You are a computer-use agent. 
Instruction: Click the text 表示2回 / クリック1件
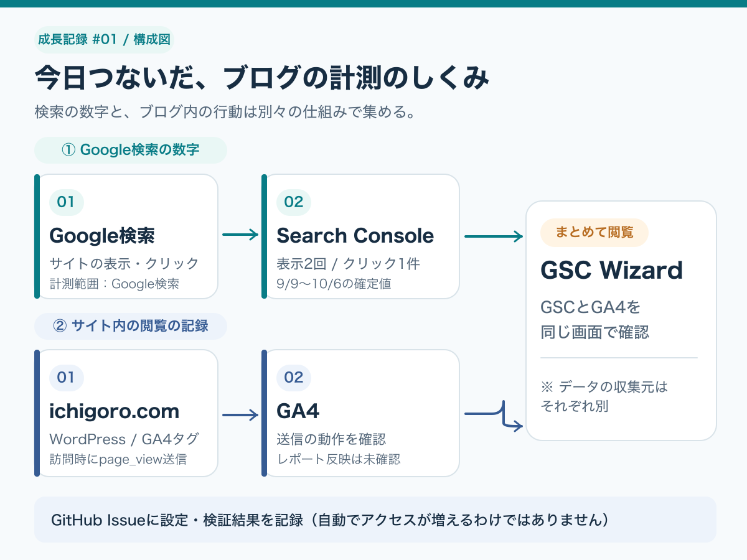(349, 264)
